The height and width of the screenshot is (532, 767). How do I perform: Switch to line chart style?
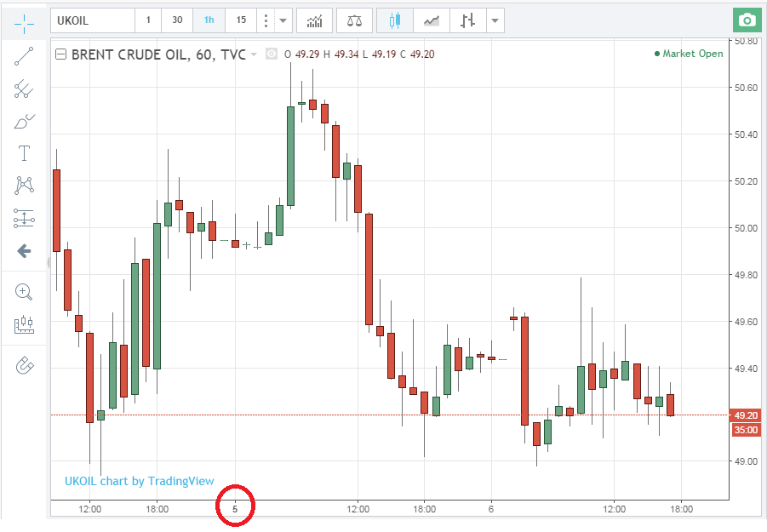[431, 20]
